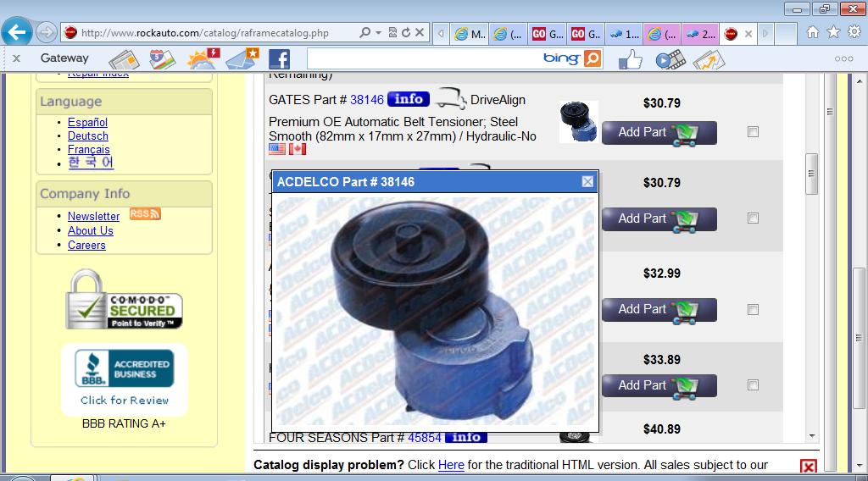The height and width of the screenshot is (481, 868).
Task: Open the GATES tensioner thumbnail image
Action: coord(578,122)
